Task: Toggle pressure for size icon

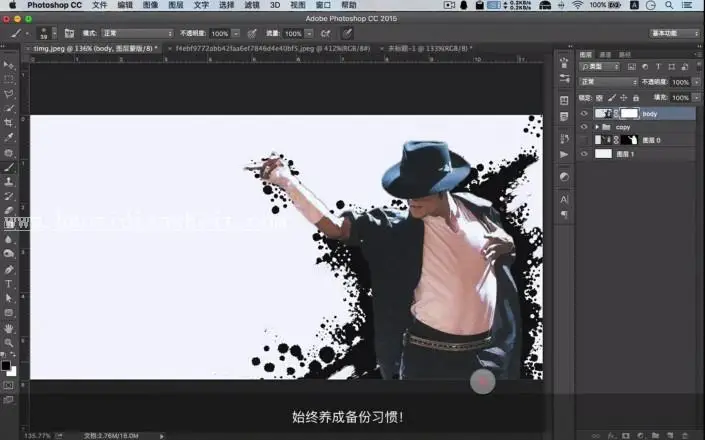Action: [x=347, y=33]
